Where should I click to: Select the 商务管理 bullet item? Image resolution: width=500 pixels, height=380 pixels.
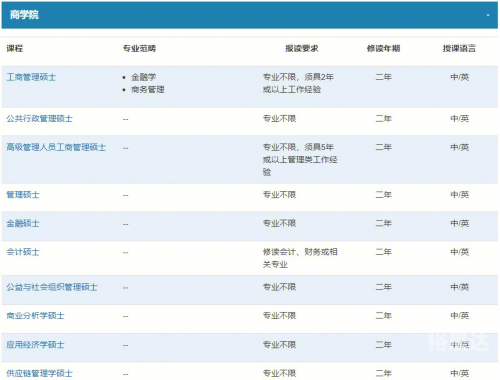click(148, 90)
